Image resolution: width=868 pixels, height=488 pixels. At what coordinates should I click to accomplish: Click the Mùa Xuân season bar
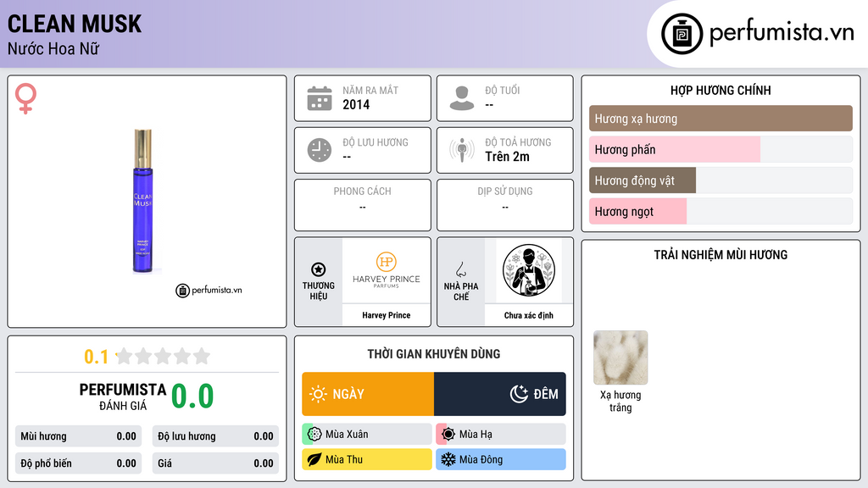(367, 435)
